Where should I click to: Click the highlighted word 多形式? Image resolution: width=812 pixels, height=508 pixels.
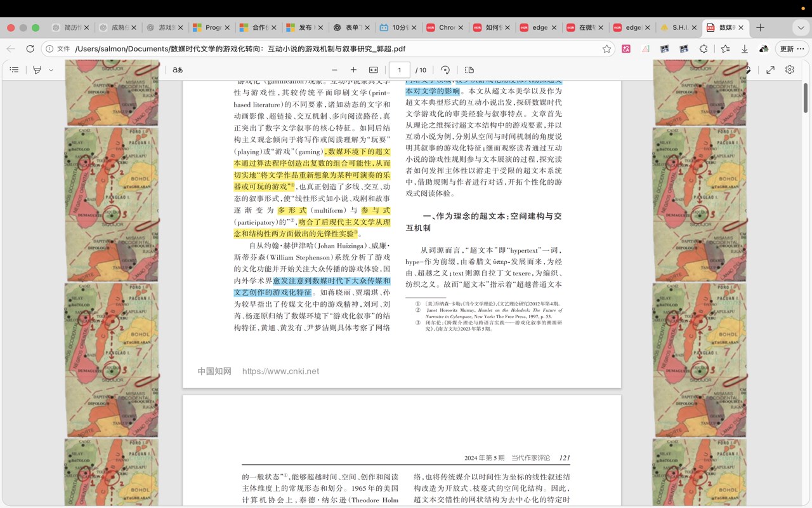point(292,210)
